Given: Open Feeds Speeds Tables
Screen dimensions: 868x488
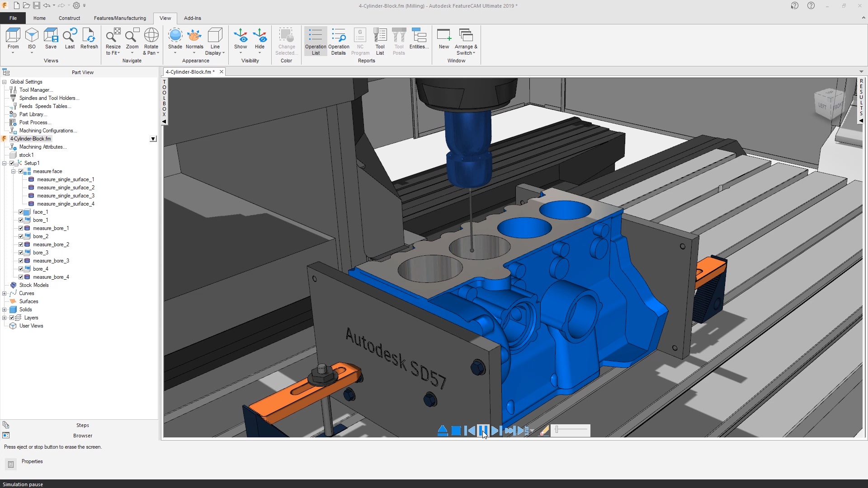Looking at the screenshot, I should pyautogui.click(x=45, y=106).
